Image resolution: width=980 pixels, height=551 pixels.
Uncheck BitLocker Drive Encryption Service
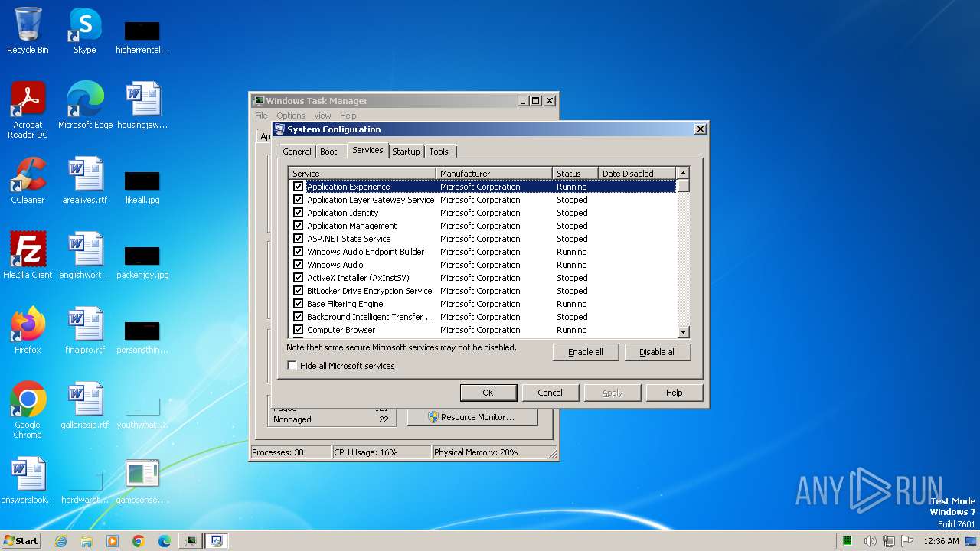[x=299, y=291]
